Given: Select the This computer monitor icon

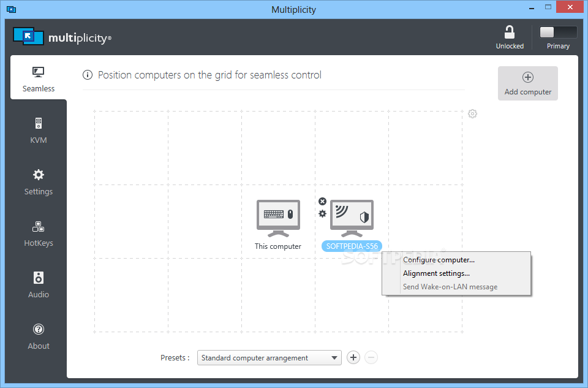Looking at the screenshot, I should [x=278, y=218].
